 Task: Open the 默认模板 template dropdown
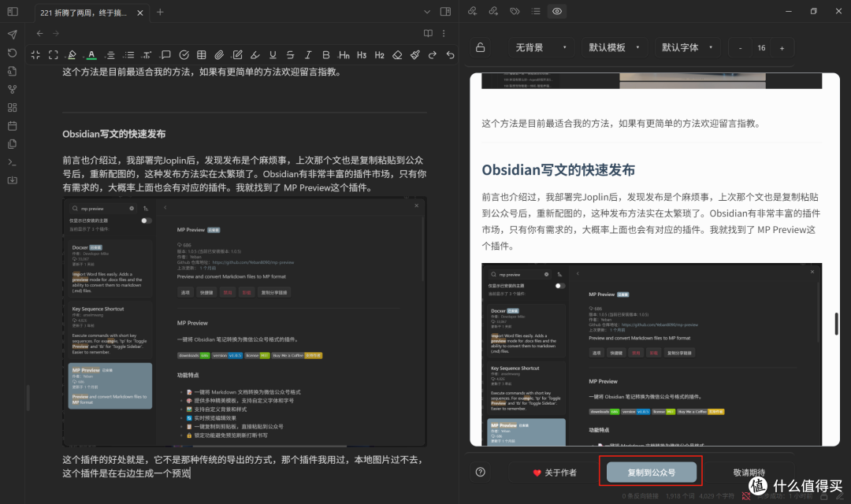(x=614, y=48)
